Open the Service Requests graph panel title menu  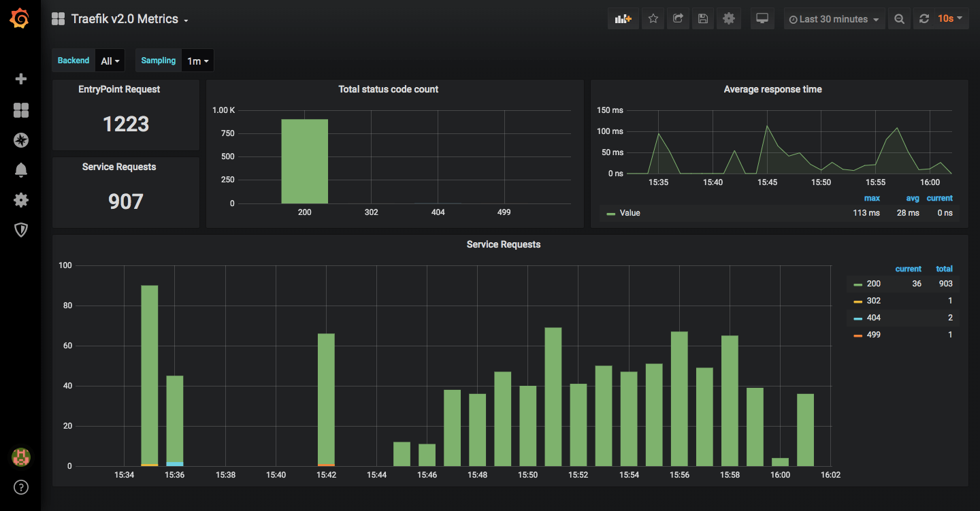[504, 244]
